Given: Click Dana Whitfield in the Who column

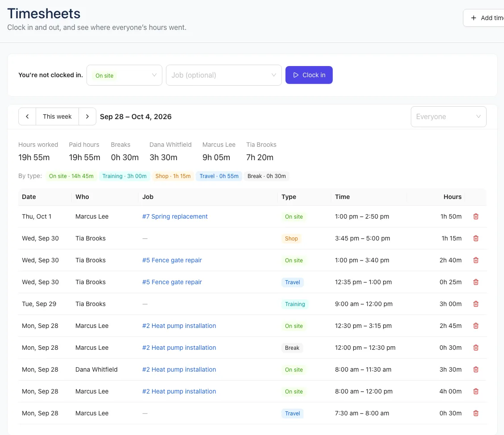Looking at the screenshot, I should (96, 369).
